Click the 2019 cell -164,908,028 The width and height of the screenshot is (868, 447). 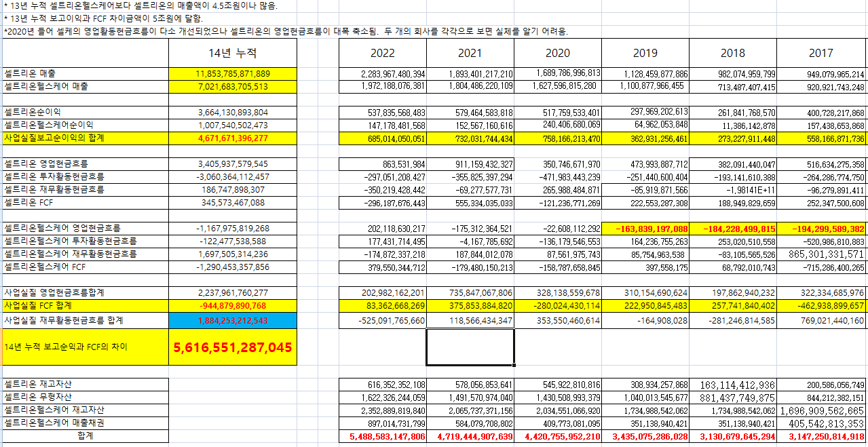(645, 319)
